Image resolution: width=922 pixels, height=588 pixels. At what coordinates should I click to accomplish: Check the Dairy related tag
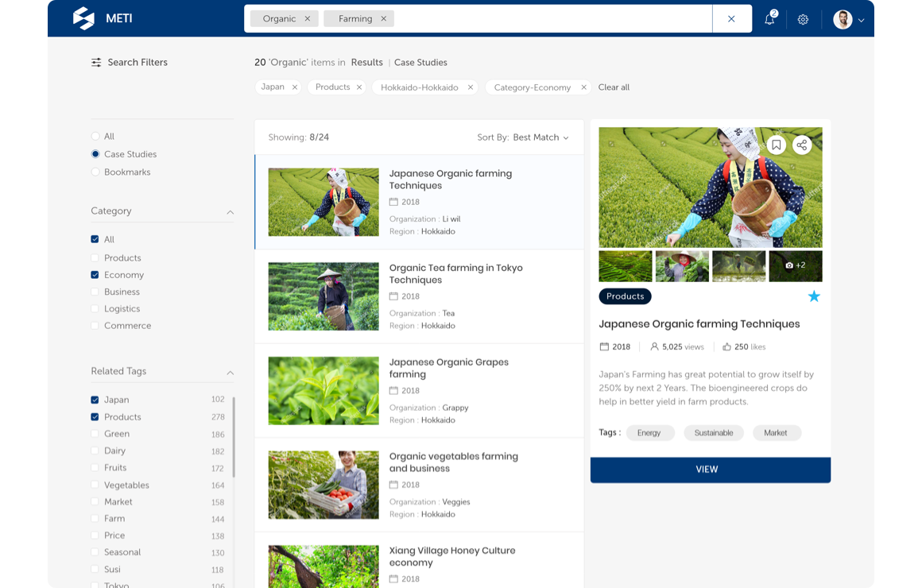tap(95, 451)
